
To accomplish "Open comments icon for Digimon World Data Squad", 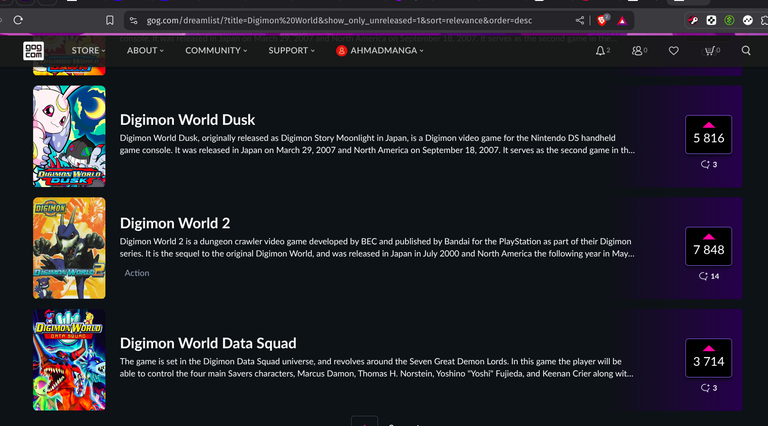I will click(x=705, y=388).
